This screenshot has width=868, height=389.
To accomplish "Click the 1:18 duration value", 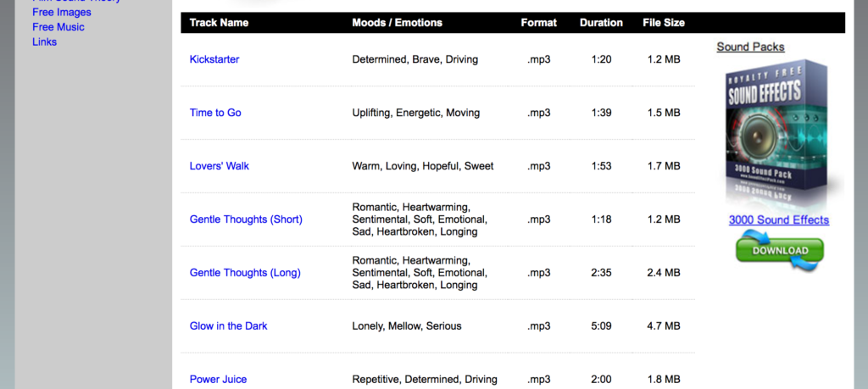I will [x=601, y=220].
